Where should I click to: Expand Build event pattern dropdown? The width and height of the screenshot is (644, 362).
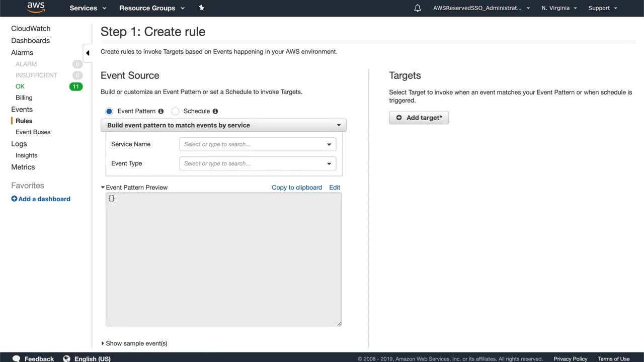click(x=223, y=125)
